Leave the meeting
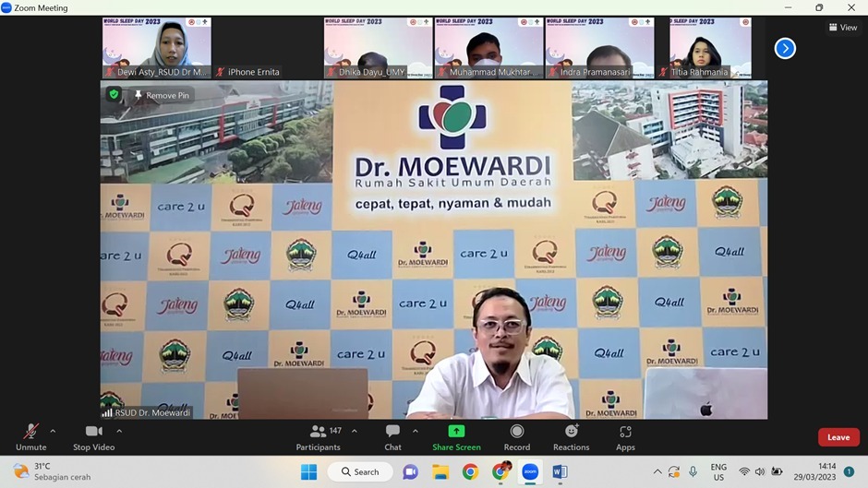The width and height of the screenshot is (868, 488). click(x=838, y=437)
